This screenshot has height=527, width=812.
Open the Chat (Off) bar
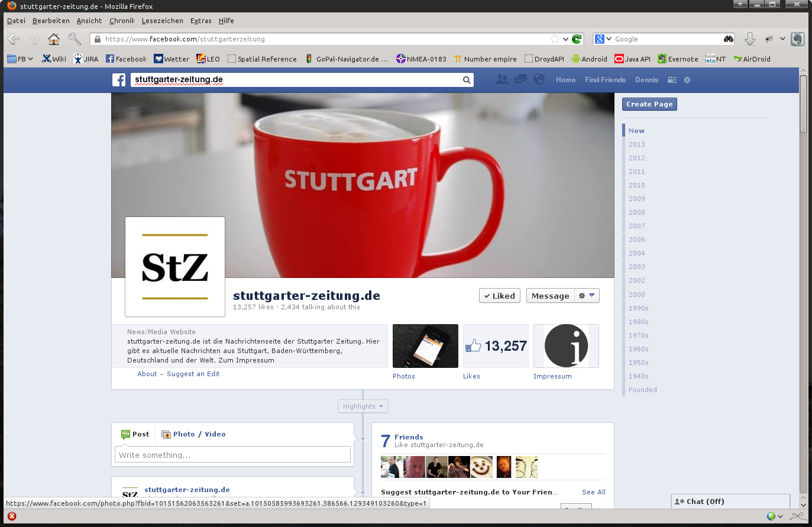click(730, 502)
